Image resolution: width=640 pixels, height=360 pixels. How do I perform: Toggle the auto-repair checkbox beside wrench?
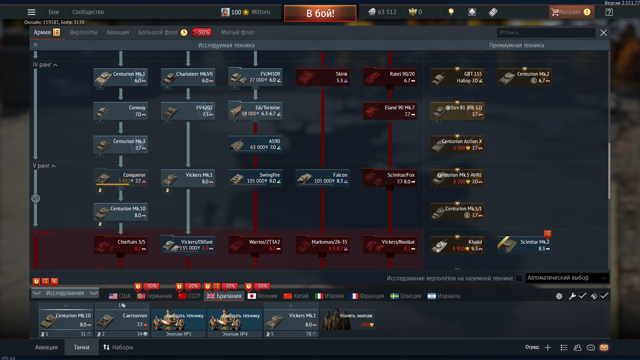click(x=582, y=296)
